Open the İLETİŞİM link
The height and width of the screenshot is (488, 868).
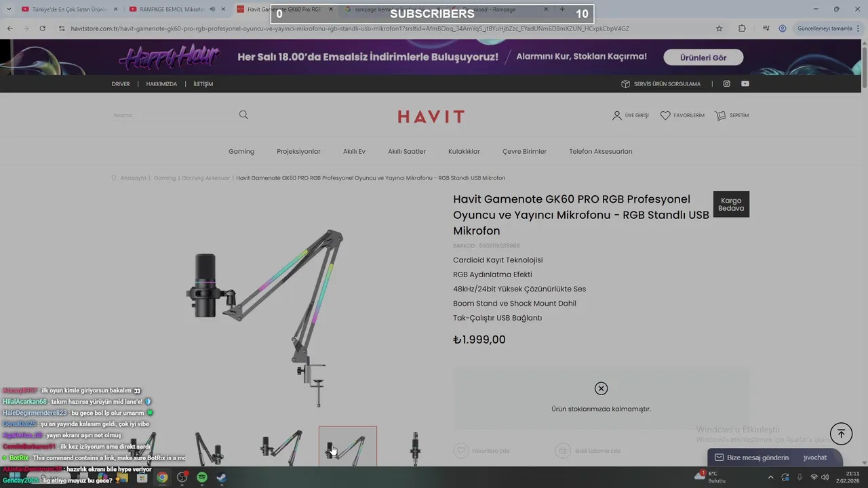click(203, 84)
